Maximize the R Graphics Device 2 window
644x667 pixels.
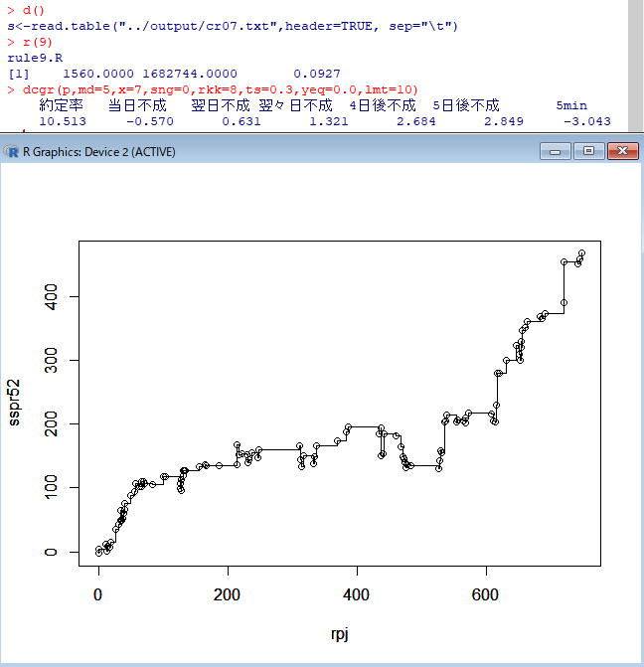click(x=588, y=151)
